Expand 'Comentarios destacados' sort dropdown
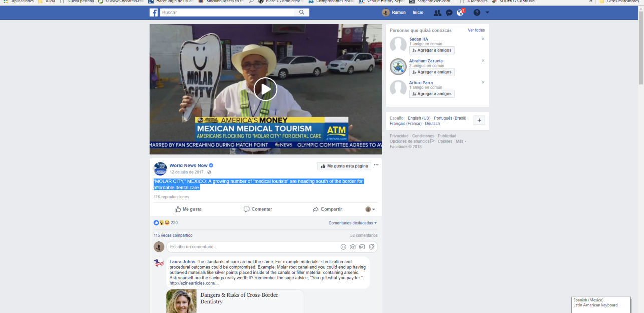Viewport: 644px width, 313px height. pyautogui.click(x=352, y=223)
